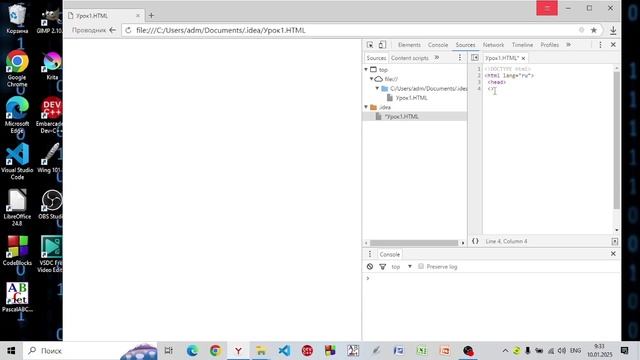Open LibreOffice 24.8 desktop icon
This screenshot has height=360, width=640.
point(17,207)
